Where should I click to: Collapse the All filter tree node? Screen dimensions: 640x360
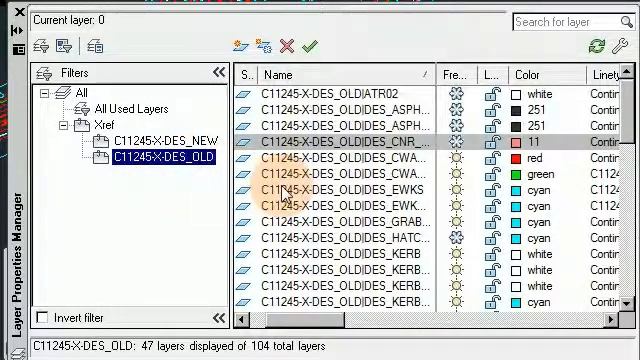pyautogui.click(x=44, y=93)
